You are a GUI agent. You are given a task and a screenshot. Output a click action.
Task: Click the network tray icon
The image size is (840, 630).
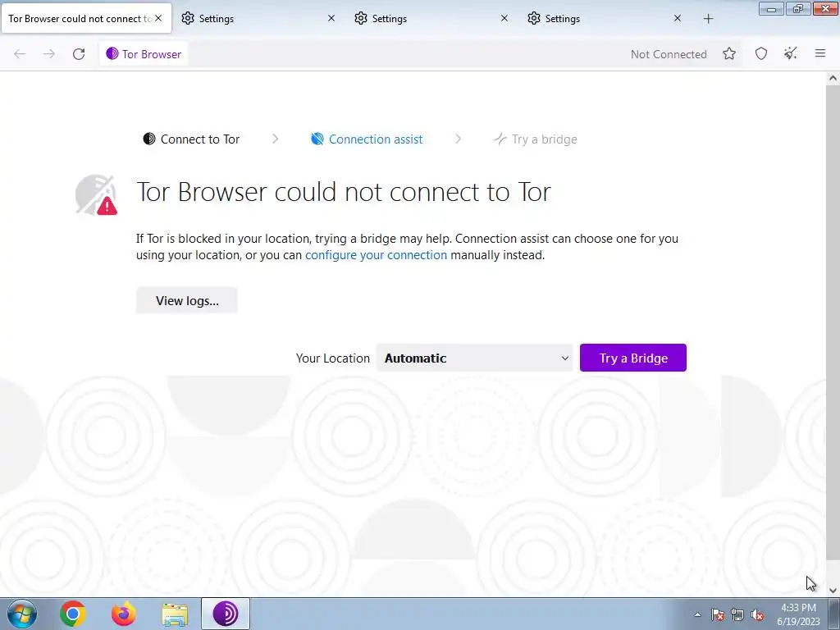pyautogui.click(x=737, y=615)
